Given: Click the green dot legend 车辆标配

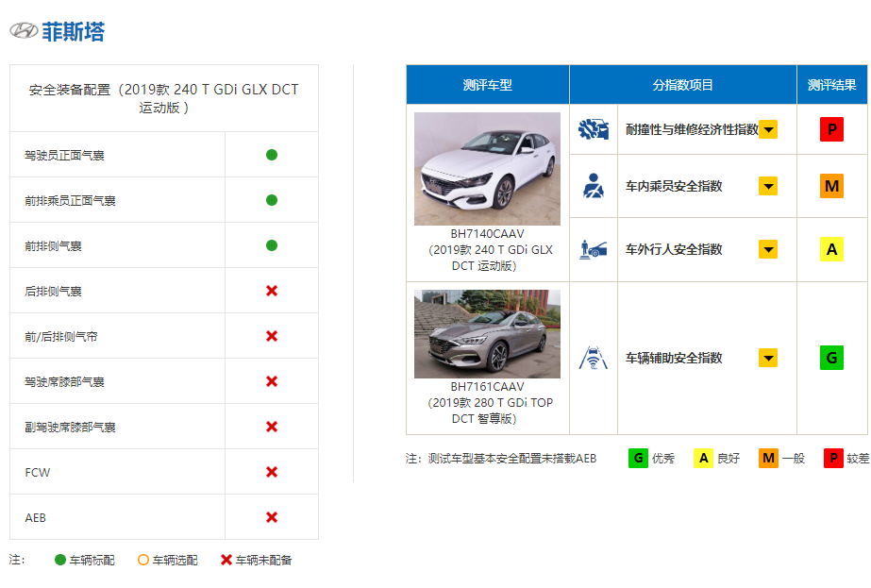Looking at the screenshot, I should coord(60,560).
